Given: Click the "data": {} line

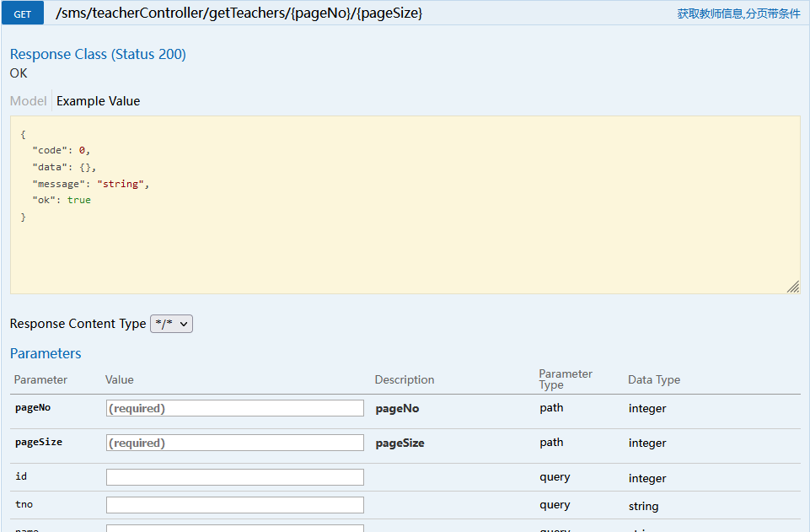Looking at the screenshot, I should tap(65, 167).
